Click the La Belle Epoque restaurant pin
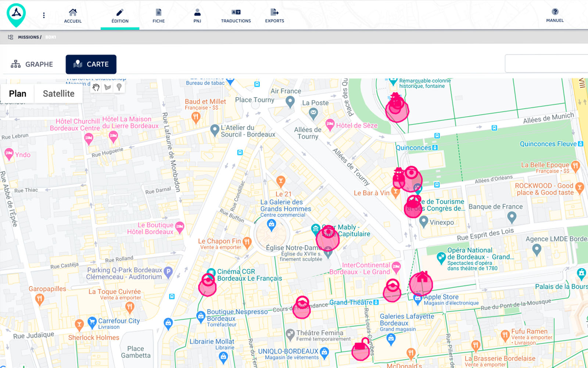 (x=576, y=166)
